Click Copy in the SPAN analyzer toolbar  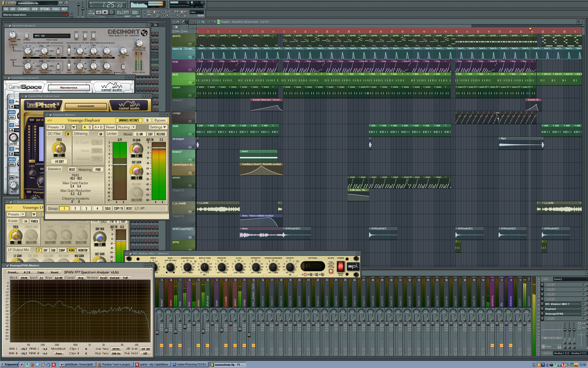coord(41,272)
